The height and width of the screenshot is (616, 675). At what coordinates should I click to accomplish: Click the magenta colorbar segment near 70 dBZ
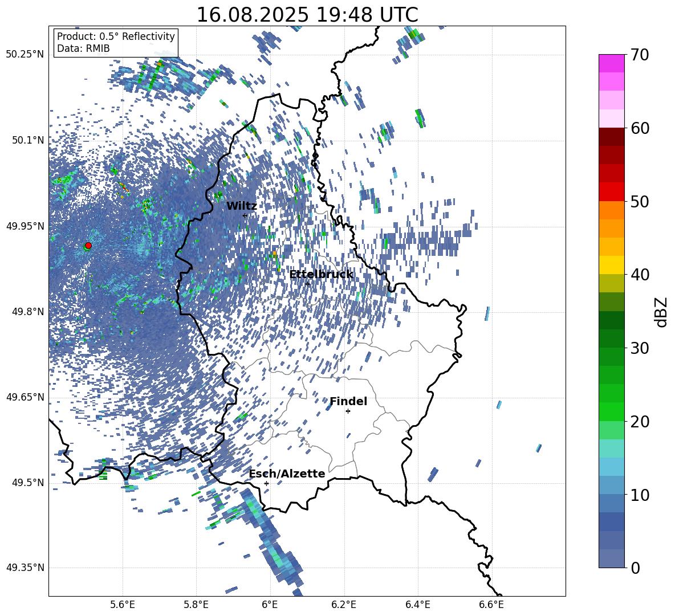point(611,64)
